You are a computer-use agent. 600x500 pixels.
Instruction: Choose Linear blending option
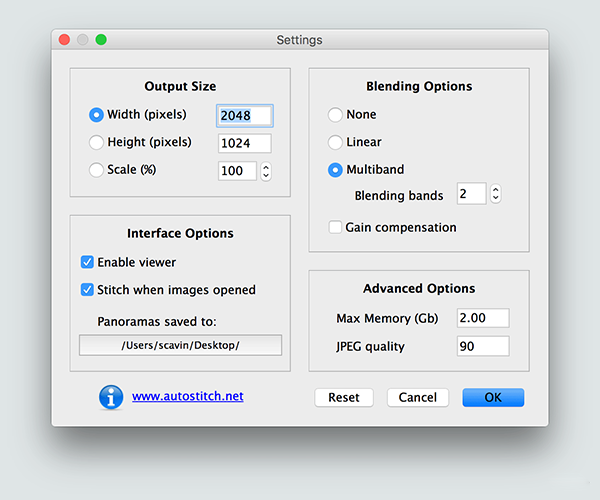[335, 142]
